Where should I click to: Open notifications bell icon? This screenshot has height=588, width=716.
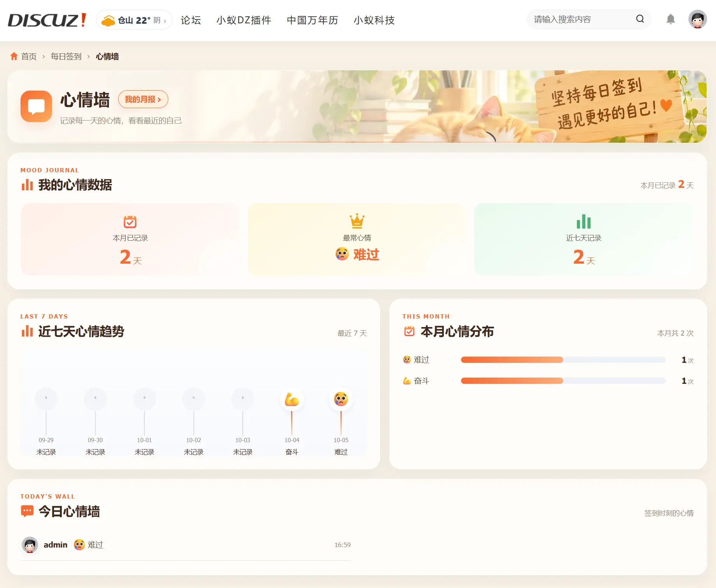(671, 19)
